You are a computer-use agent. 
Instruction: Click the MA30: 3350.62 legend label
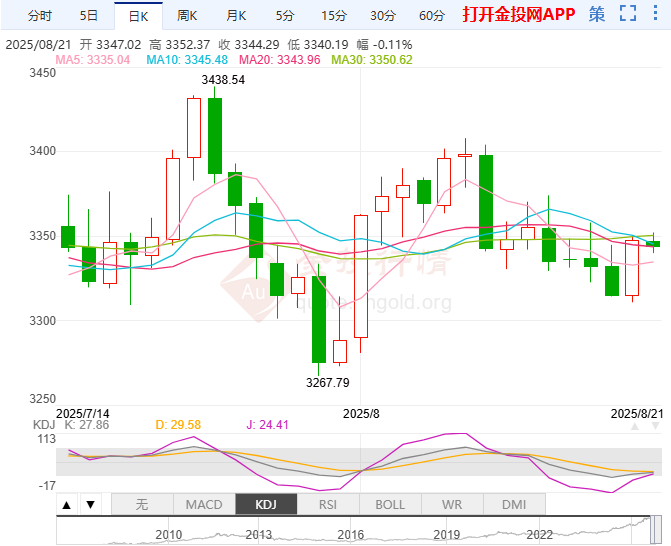(372, 59)
